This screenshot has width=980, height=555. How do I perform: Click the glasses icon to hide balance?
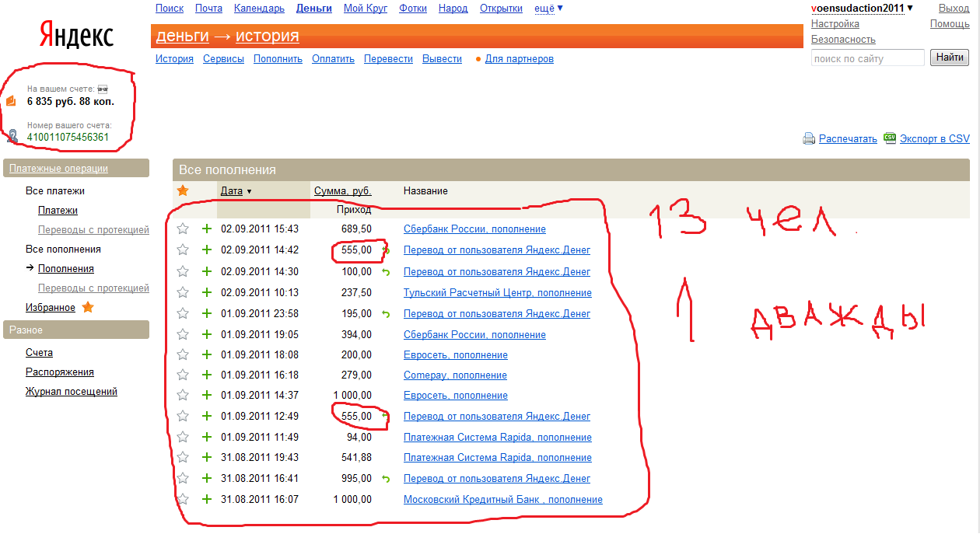102,89
